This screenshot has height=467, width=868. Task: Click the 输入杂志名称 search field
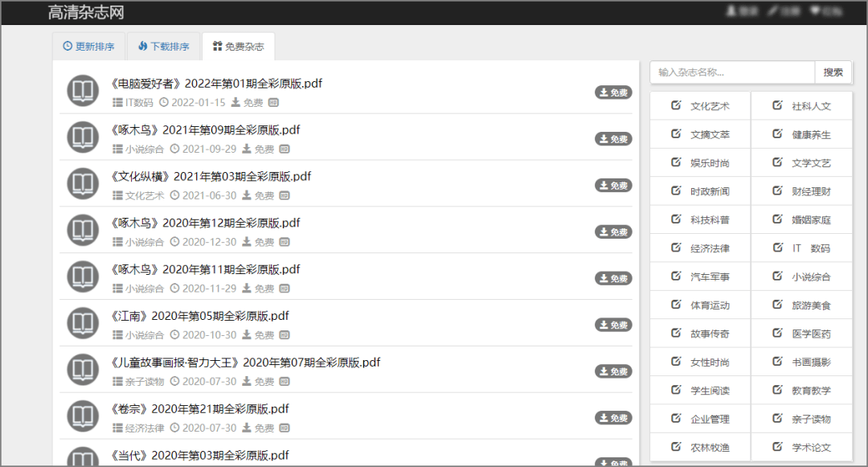[732, 72]
